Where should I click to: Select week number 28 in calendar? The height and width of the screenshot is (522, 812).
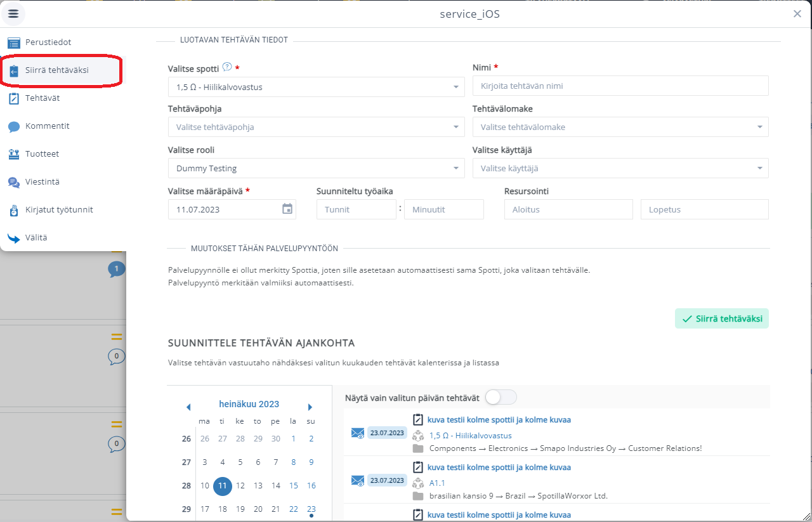[186, 486]
